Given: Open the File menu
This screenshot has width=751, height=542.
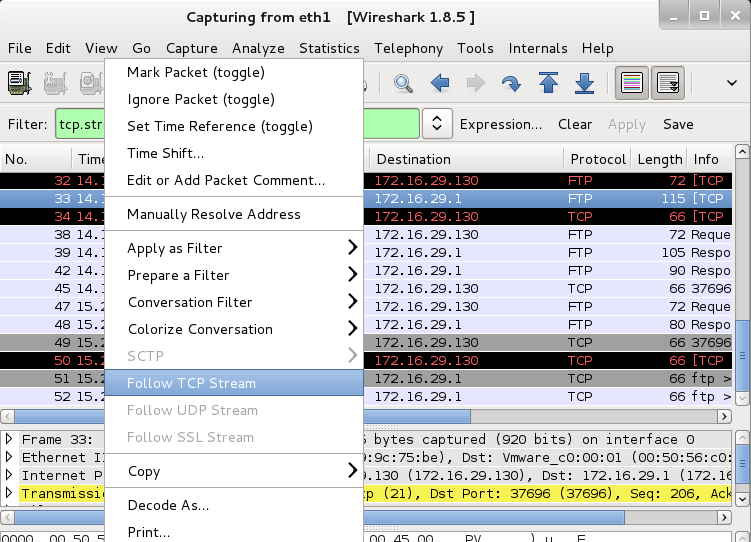Looking at the screenshot, I should [x=20, y=48].
